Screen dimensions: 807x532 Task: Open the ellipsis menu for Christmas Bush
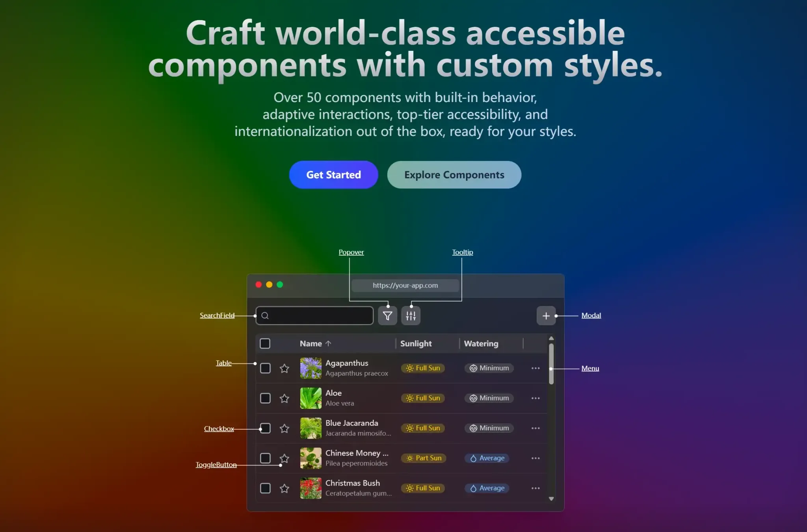point(535,488)
